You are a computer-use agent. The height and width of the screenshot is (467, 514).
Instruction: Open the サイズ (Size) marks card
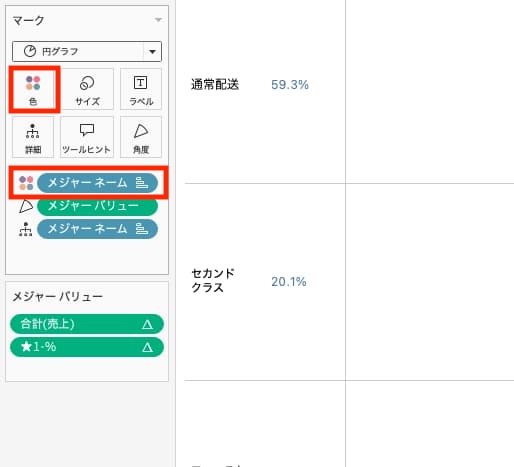87,89
